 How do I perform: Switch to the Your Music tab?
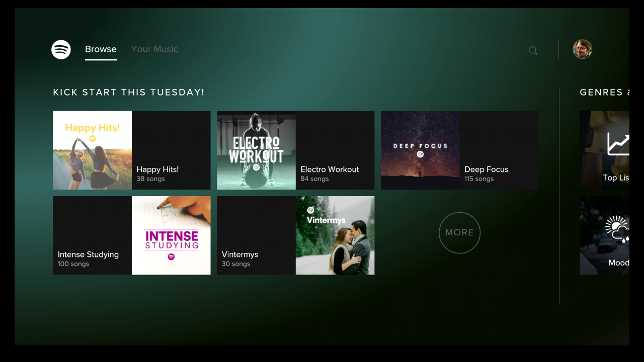(154, 49)
